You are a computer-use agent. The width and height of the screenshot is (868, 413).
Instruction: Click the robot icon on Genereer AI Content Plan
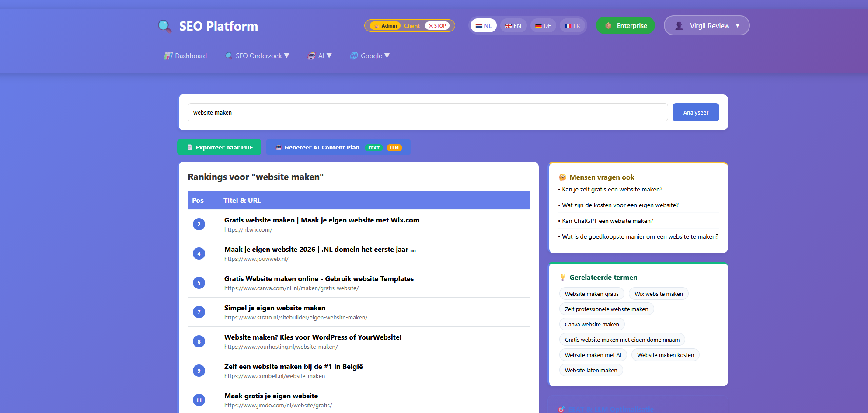279,148
